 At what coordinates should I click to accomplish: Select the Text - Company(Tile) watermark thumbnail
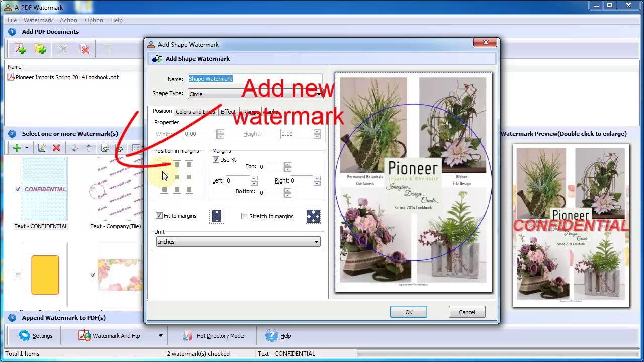[120, 189]
